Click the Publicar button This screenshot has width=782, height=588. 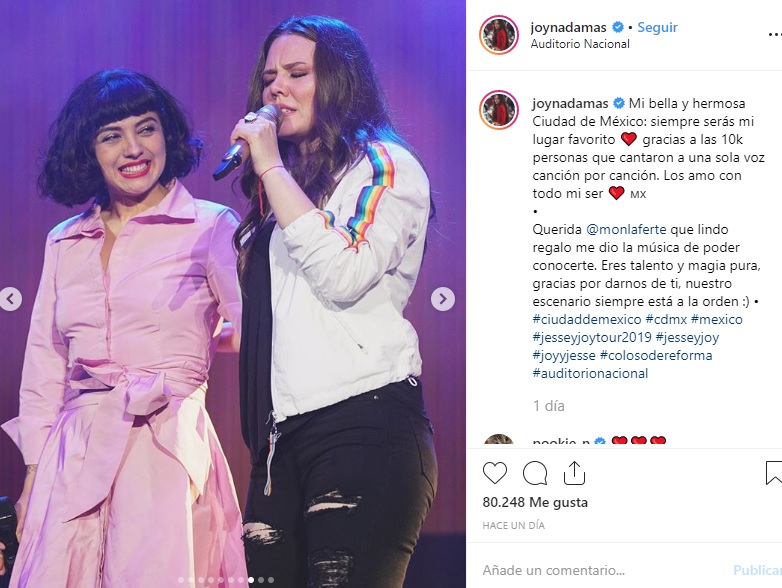[758, 570]
